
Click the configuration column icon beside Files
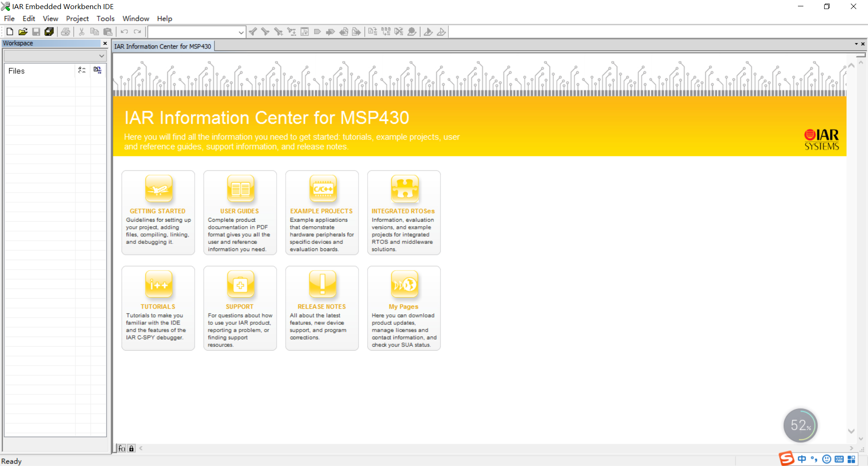click(x=82, y=70)
